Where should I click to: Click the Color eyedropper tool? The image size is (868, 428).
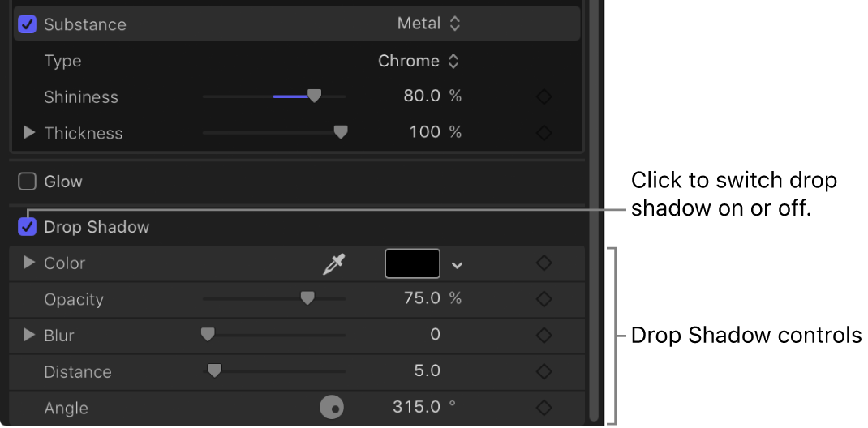point(333,263)
